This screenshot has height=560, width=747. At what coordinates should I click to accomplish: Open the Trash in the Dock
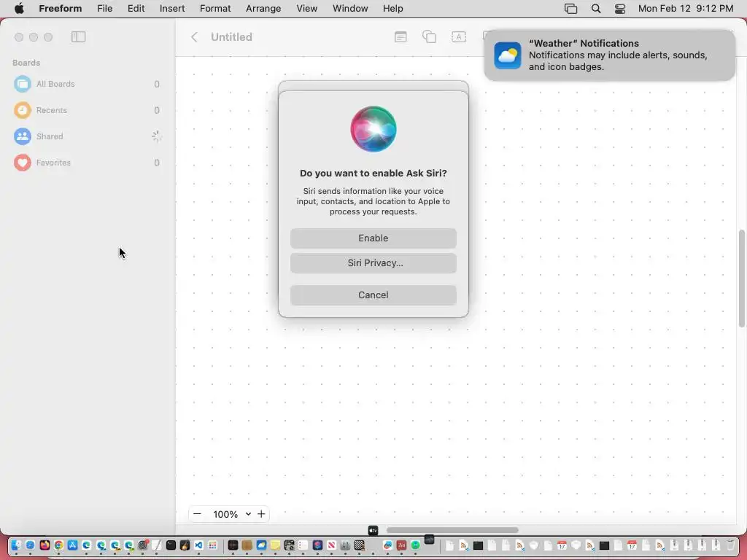click(x=730, y=545)
